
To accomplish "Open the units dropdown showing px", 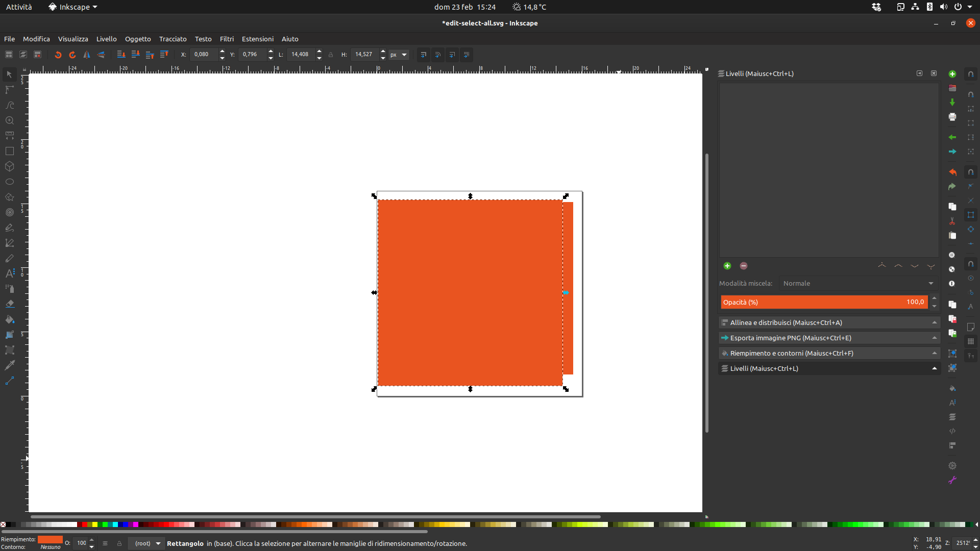I will click(398, 55).
